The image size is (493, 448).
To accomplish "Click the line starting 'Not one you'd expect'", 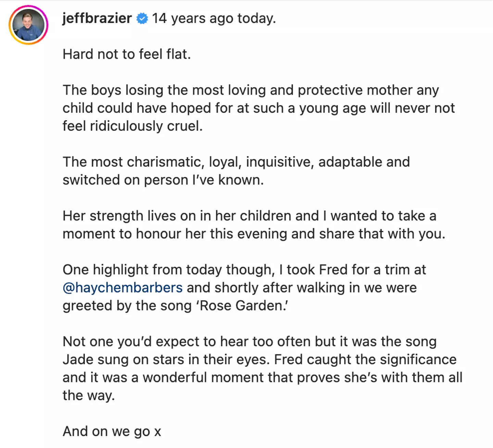I will (249, 342).
